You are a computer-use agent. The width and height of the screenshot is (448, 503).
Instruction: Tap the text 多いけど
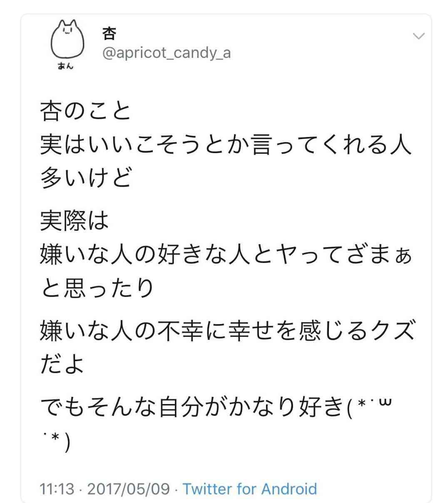tap(86, 177)
